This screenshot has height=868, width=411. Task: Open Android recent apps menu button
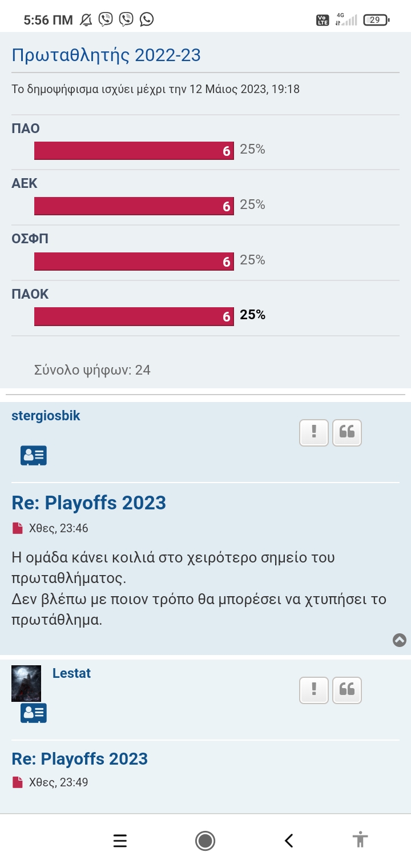click(x=120, y=841)
